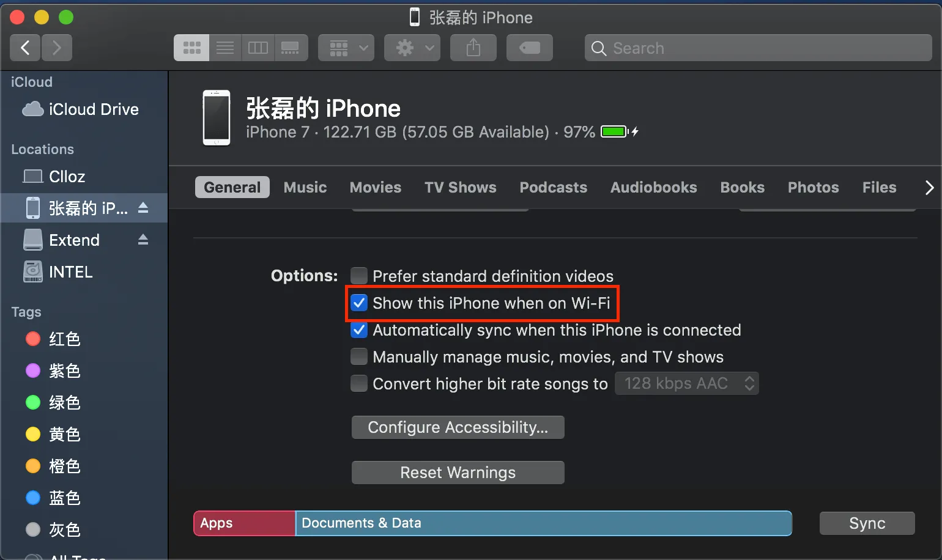942x560 pixels.
Task: Eject the iPhone in sidebar
Action: click(143, 208)
